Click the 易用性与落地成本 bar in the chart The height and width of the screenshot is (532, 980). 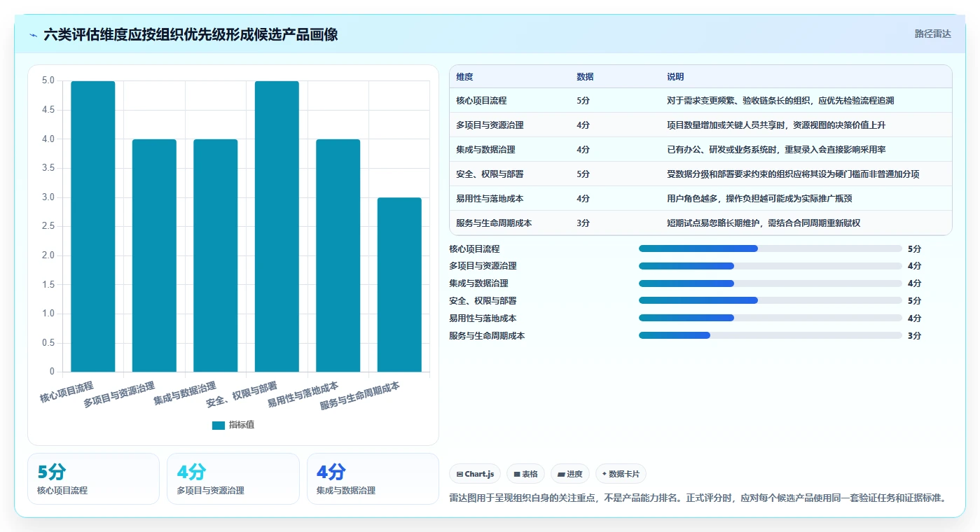point(338,255)
